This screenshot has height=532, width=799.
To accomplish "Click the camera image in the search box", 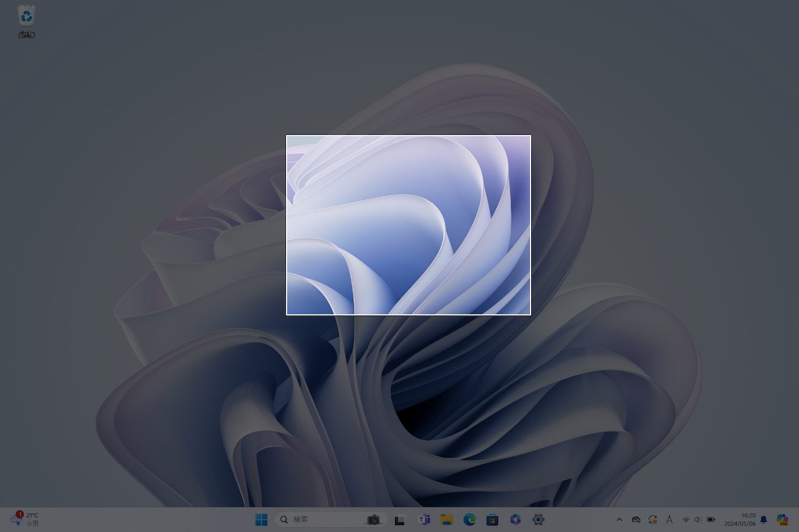I will 373,520.
